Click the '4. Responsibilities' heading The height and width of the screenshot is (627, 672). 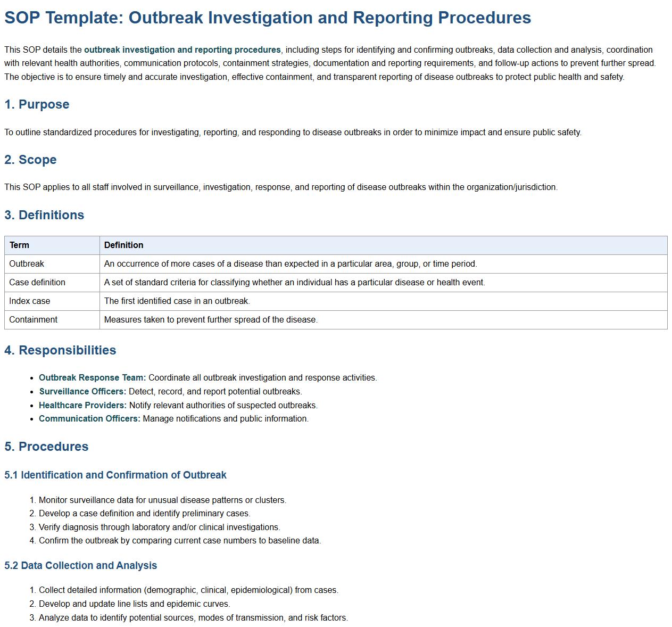point(60,350)
